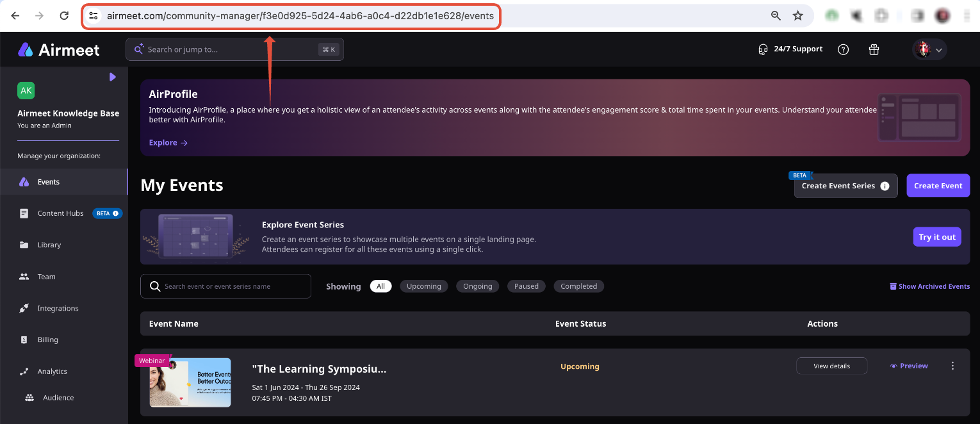This screenshot has width=980, height=424.
Task: Click the browser profile avatar in toolbar
Action: pyautogui.click(x=942, y=15)
